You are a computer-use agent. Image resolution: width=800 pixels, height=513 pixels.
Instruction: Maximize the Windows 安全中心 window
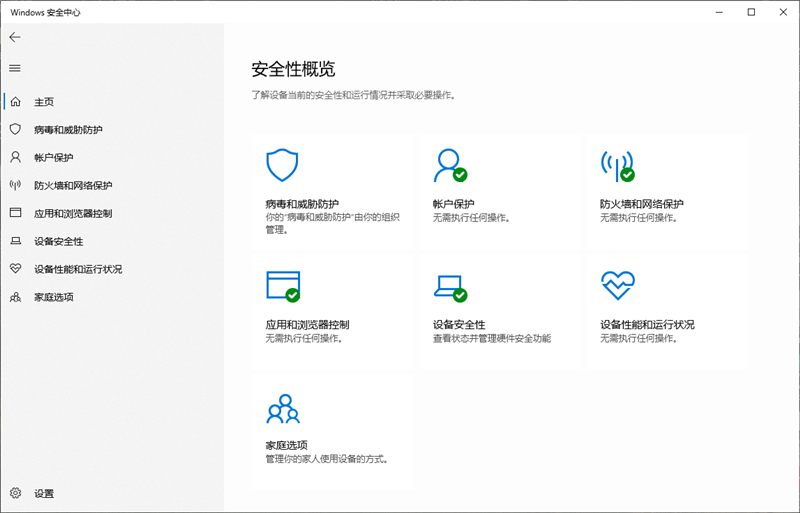(x=751, y=12)
